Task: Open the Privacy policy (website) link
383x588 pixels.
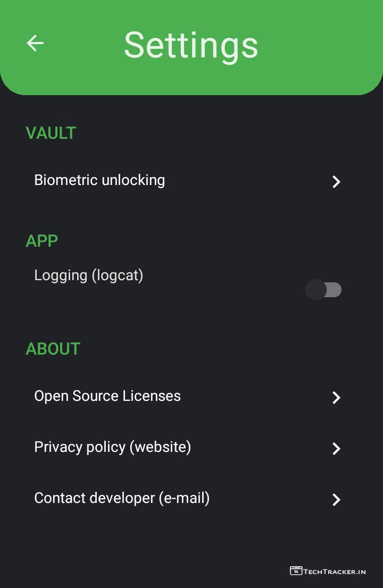Action: pyautogui.click(x=112, y=447)
